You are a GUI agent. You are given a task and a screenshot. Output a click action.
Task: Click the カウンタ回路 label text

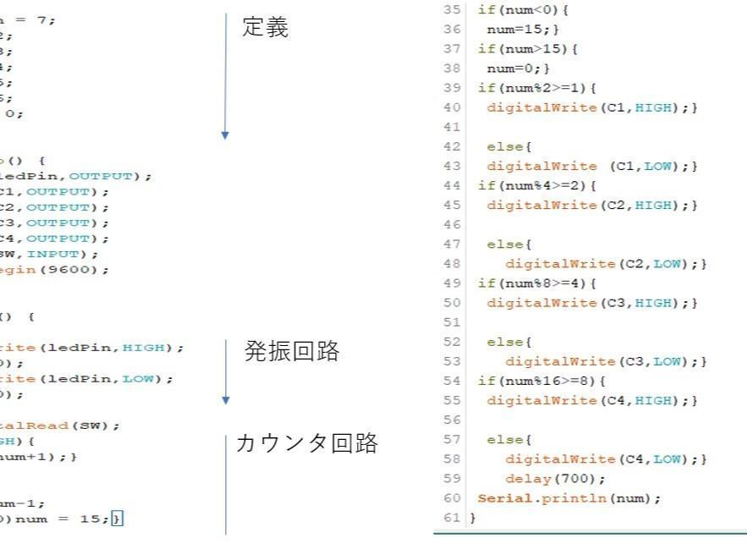pos(307,443)
